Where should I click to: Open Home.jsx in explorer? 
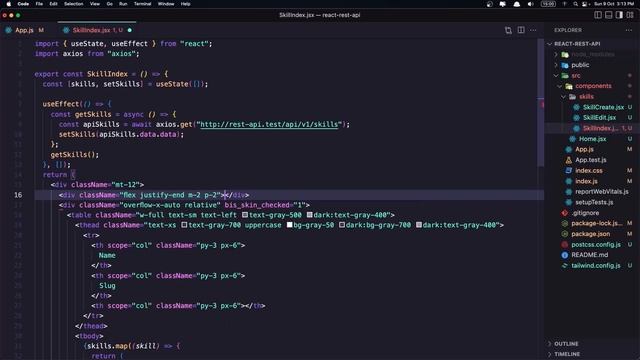pyautogui.click(x=592, y=139)
